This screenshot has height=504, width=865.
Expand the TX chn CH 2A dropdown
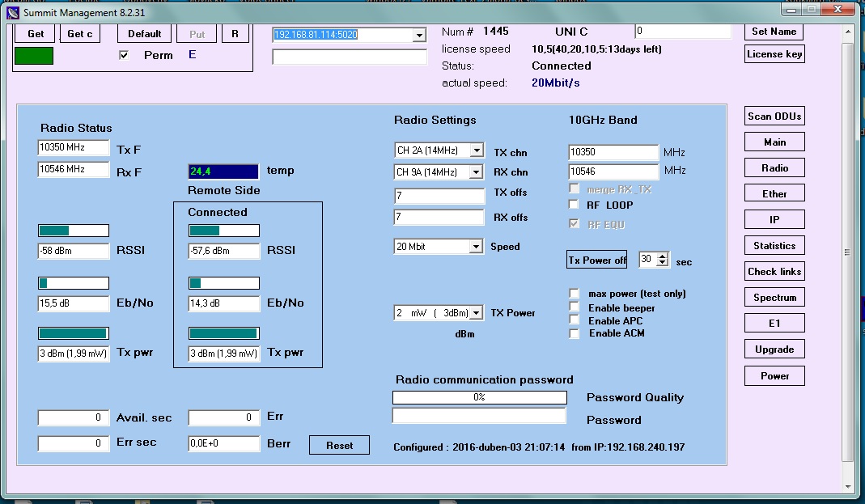pos(477,150)
